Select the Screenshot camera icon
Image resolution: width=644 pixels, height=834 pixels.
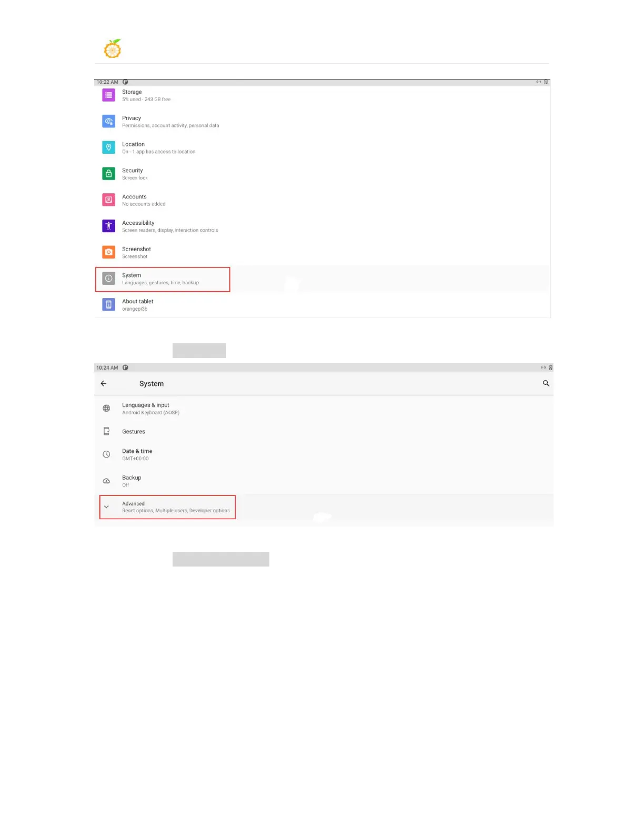tap(108, 252)
